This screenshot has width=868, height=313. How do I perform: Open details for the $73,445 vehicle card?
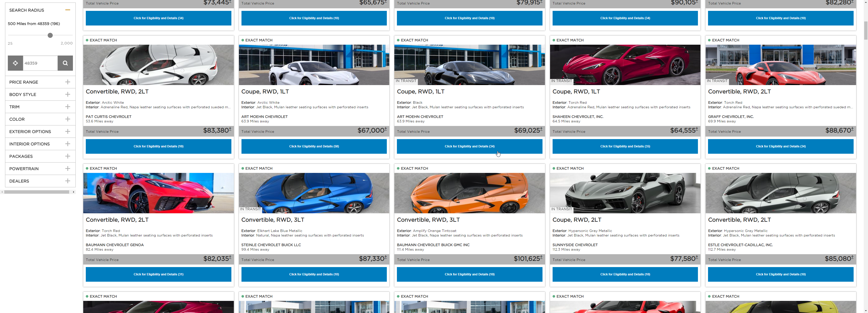pos(158,18)
